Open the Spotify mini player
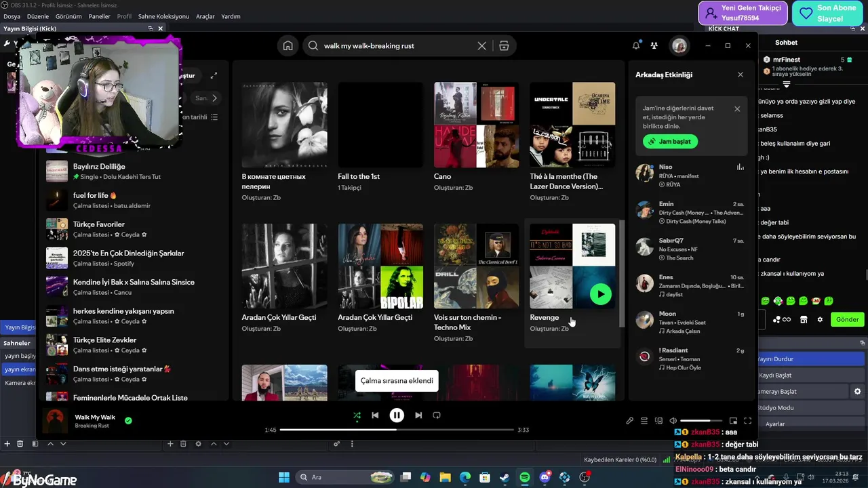Image resolution: width=868 pixels, height=488 pixels. [x=733, y=421]
